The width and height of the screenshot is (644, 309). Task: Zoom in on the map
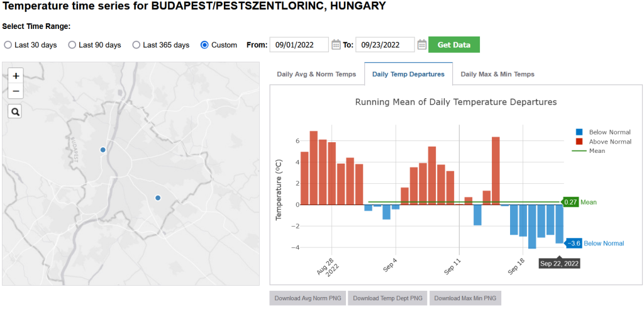16,76
